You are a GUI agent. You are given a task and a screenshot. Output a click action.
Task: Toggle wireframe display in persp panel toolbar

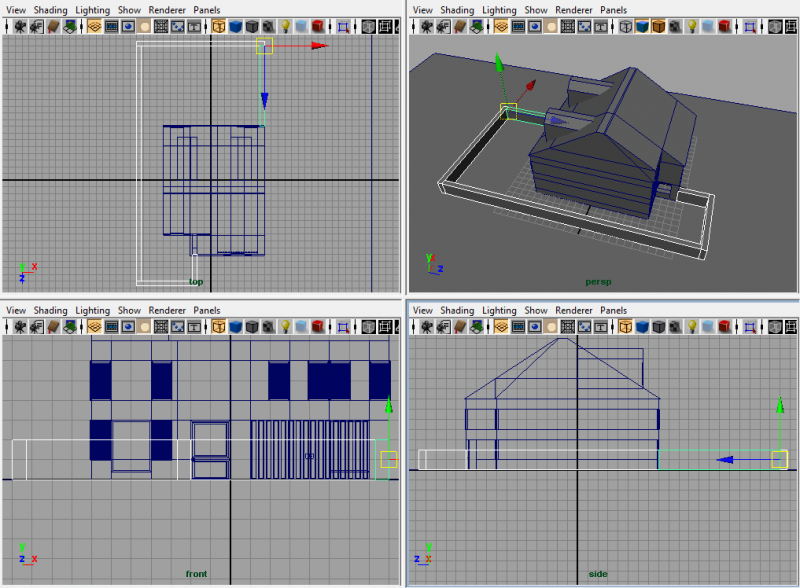626,27
